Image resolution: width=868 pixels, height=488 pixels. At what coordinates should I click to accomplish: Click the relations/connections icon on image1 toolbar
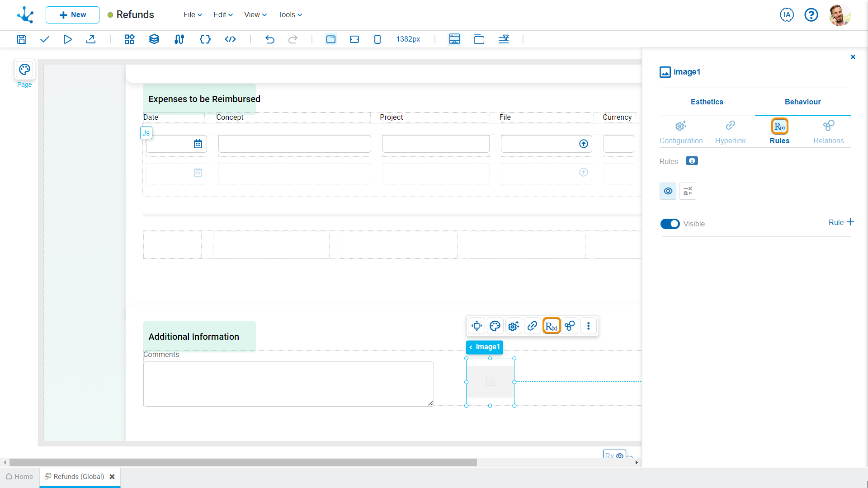pos(569,326)
